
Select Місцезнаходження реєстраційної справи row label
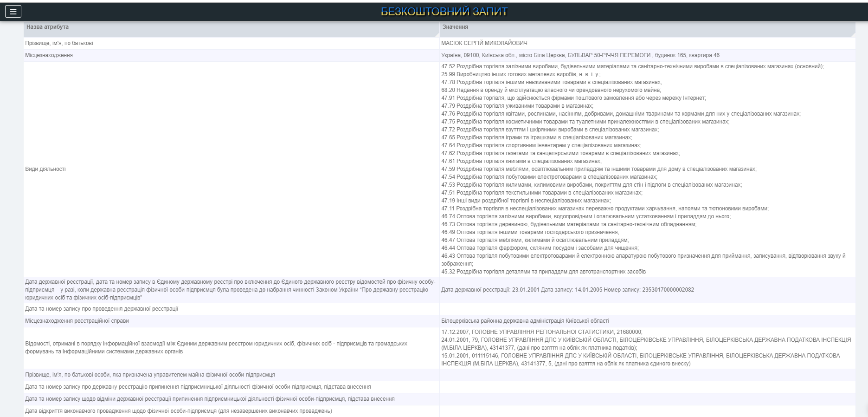click(x=77, y=321)
